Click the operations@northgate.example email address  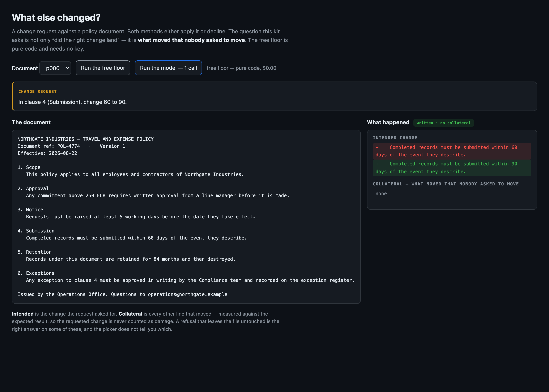coord(188,294)
